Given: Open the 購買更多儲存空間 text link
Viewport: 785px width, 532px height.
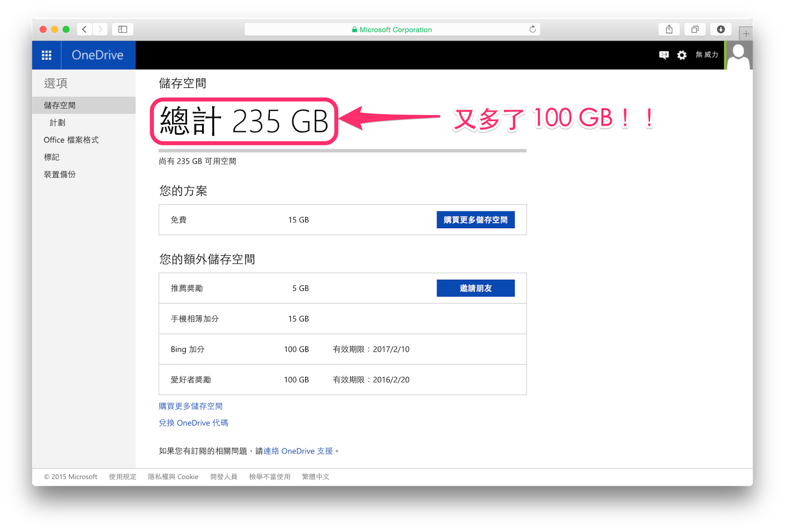Looking at the screenshot, I should pos(191,406).
